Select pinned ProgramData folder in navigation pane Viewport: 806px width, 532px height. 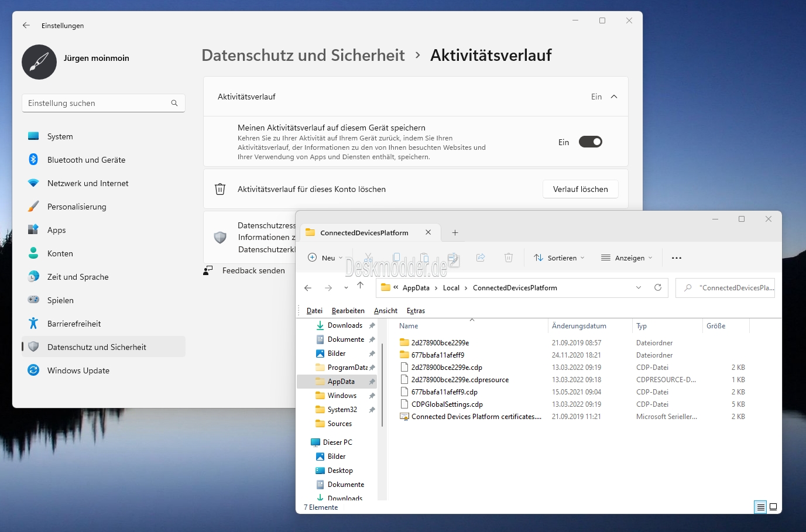tap(337, 368)
